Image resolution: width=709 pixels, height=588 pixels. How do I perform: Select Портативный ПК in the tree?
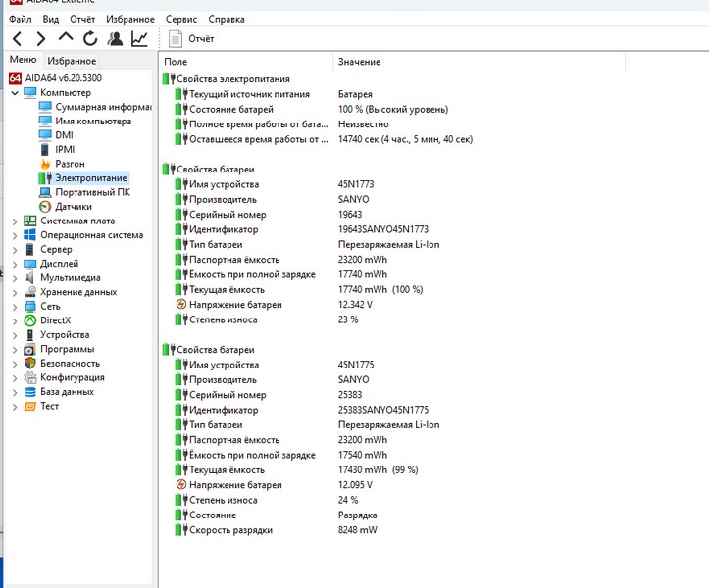[91, 192]
